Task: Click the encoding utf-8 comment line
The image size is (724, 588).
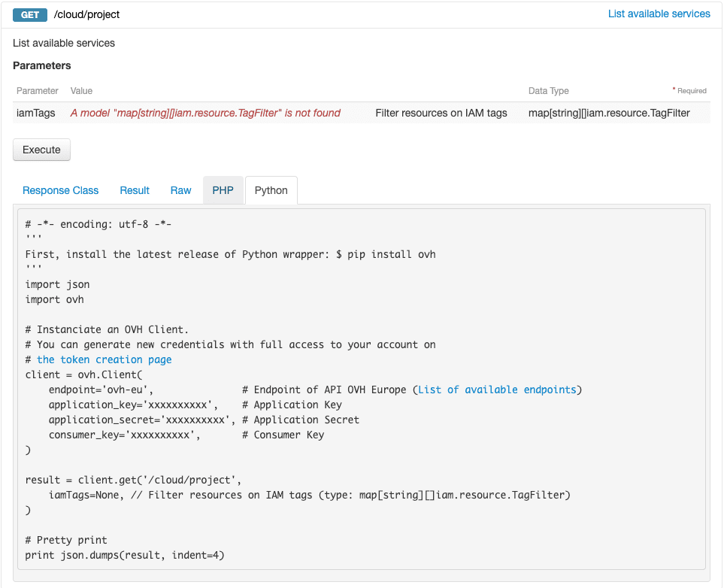Action: coord(98,224)
